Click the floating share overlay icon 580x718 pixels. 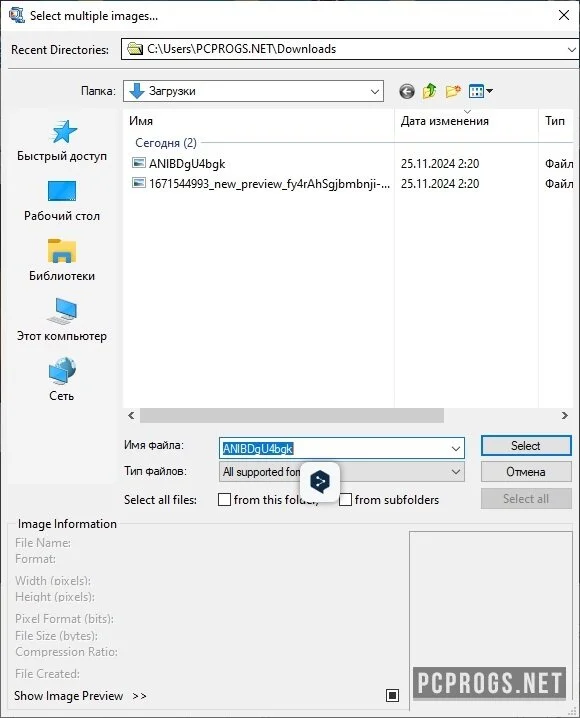point(320,481)
